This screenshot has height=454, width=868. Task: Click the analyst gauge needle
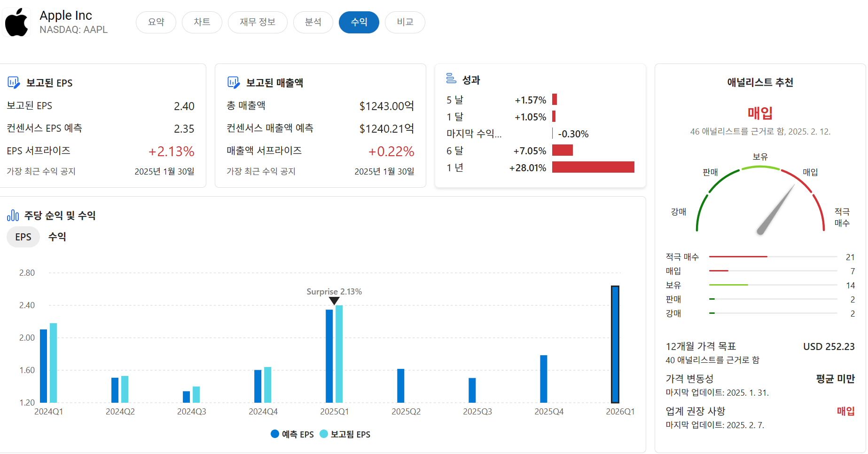tap(776, 209)
